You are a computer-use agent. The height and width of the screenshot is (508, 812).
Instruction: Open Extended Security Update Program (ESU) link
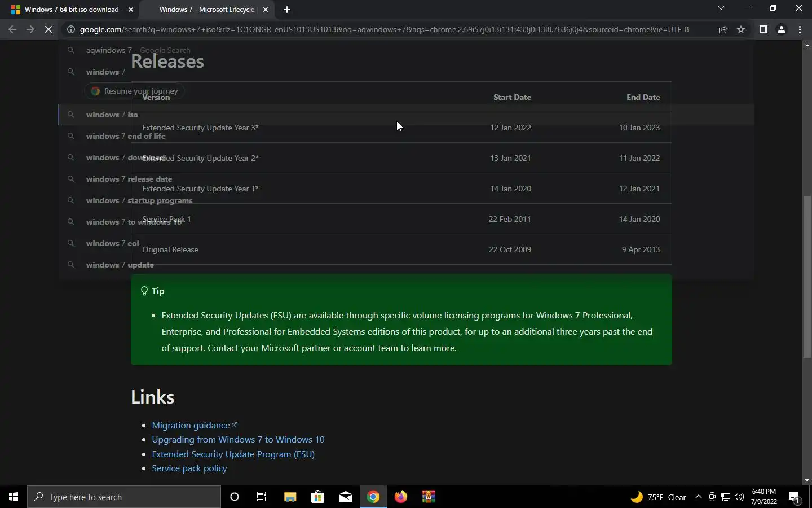(233, 454)
